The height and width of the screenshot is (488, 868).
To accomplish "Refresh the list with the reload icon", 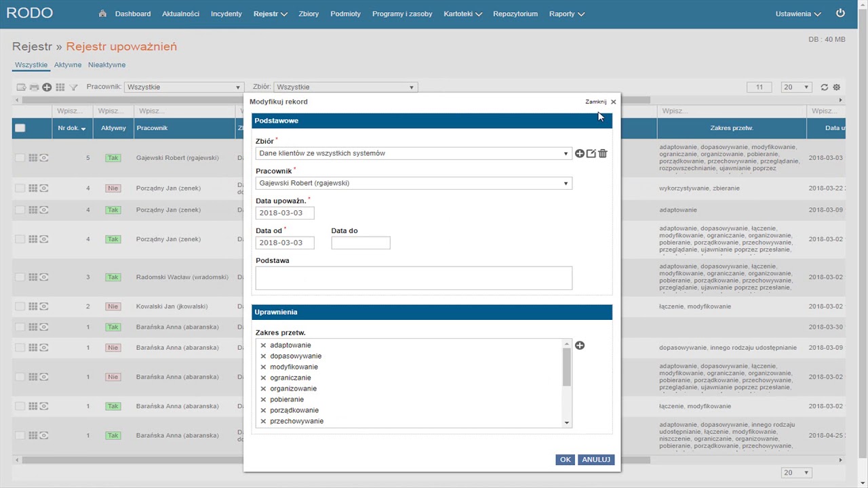I will coord(825,87).
